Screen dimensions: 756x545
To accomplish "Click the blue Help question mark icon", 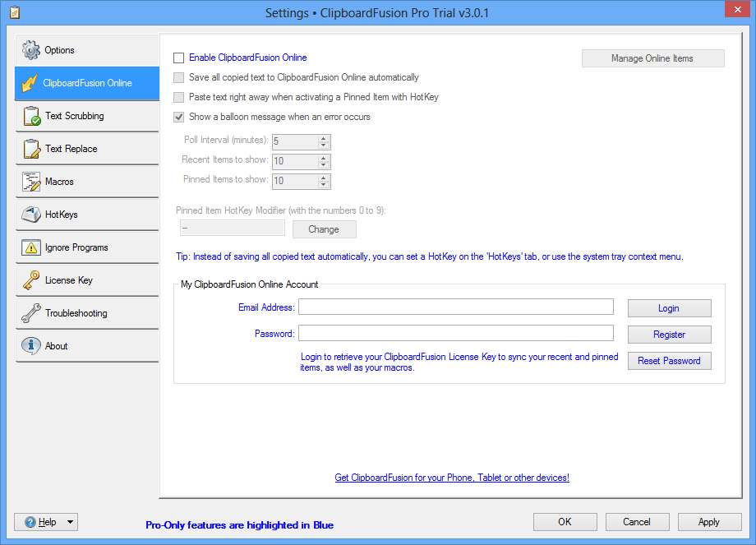I will click(x=30, y=522).
